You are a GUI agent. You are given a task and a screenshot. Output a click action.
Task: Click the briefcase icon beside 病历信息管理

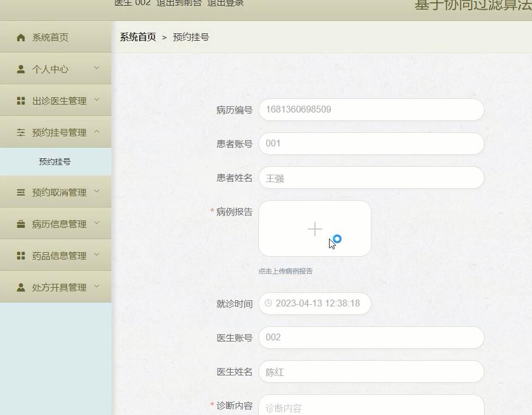[21, 224]
